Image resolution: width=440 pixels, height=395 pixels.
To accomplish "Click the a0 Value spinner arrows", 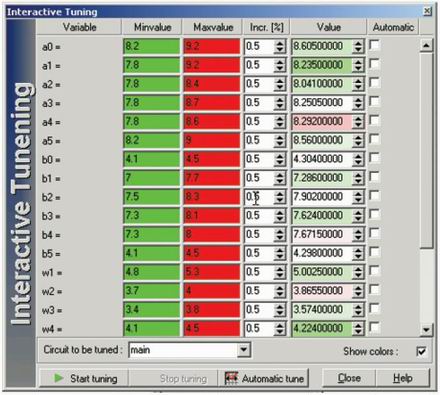I will (358, 46).
